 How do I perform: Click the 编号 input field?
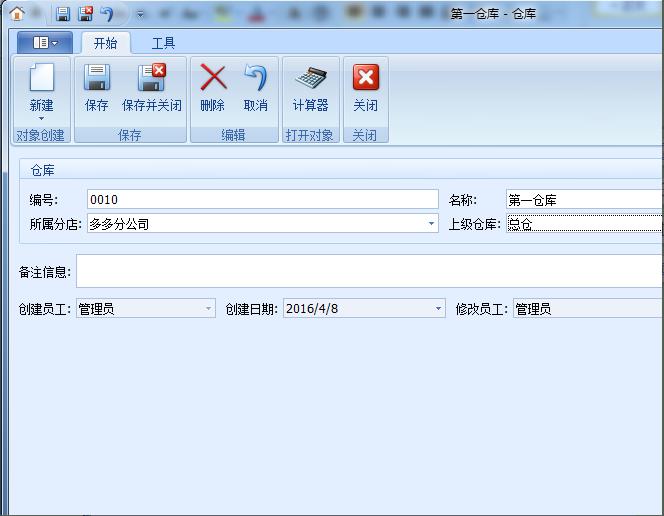point(262,200)
